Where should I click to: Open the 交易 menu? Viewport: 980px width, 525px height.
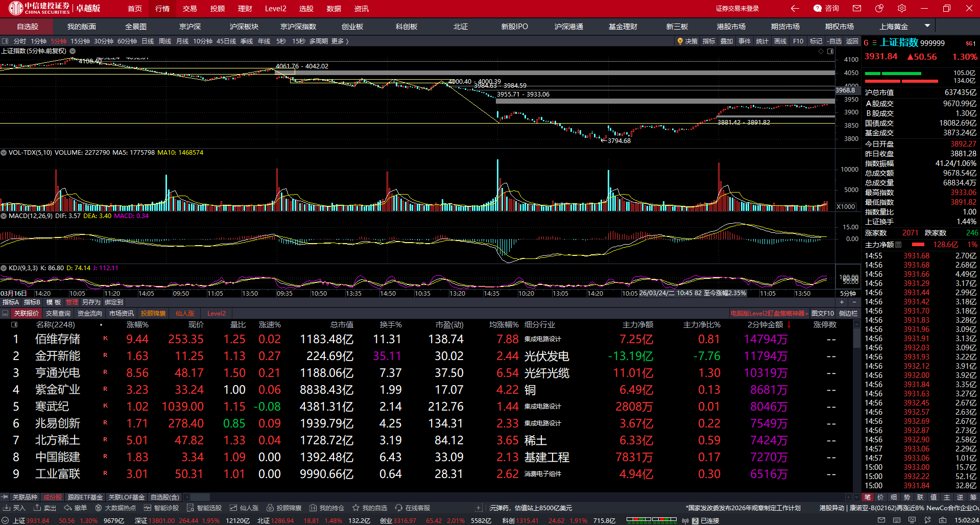pos(190,9)
